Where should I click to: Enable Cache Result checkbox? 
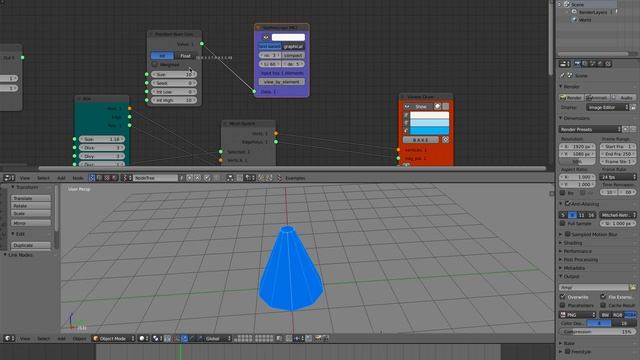coord(603,305)
